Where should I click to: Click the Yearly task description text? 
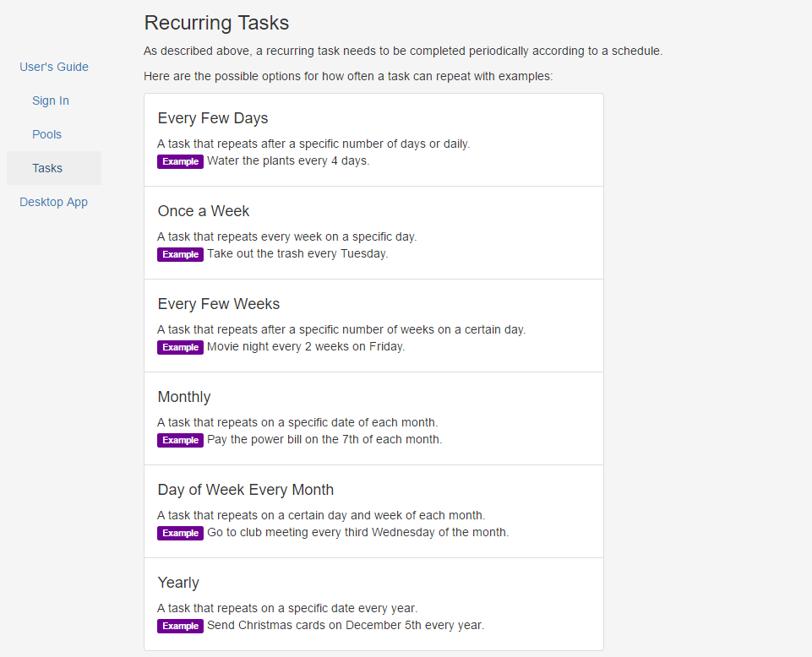pos(287,608)
